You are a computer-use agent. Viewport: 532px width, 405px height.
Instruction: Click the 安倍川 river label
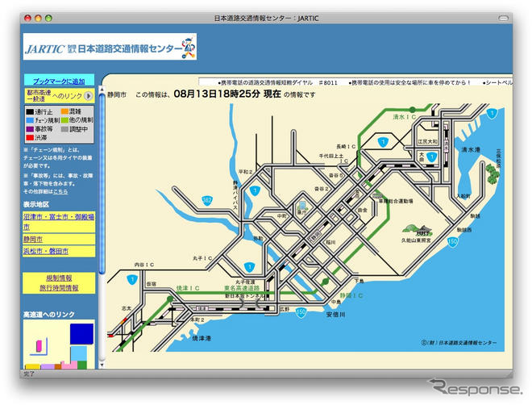click(x=336, y=315)
